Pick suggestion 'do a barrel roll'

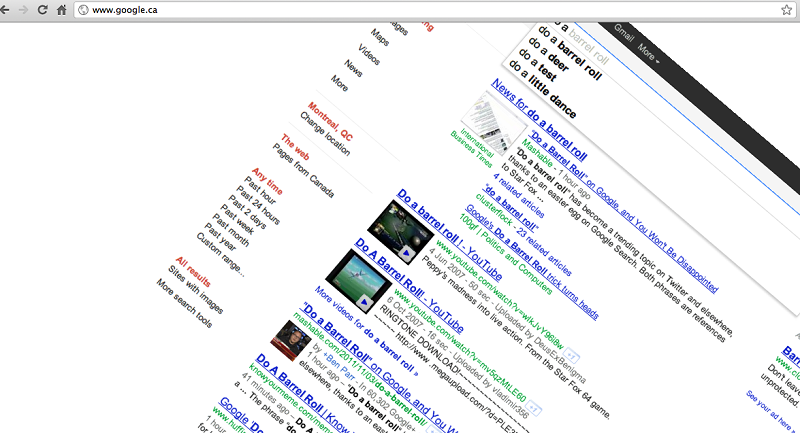tap(570, 54)
